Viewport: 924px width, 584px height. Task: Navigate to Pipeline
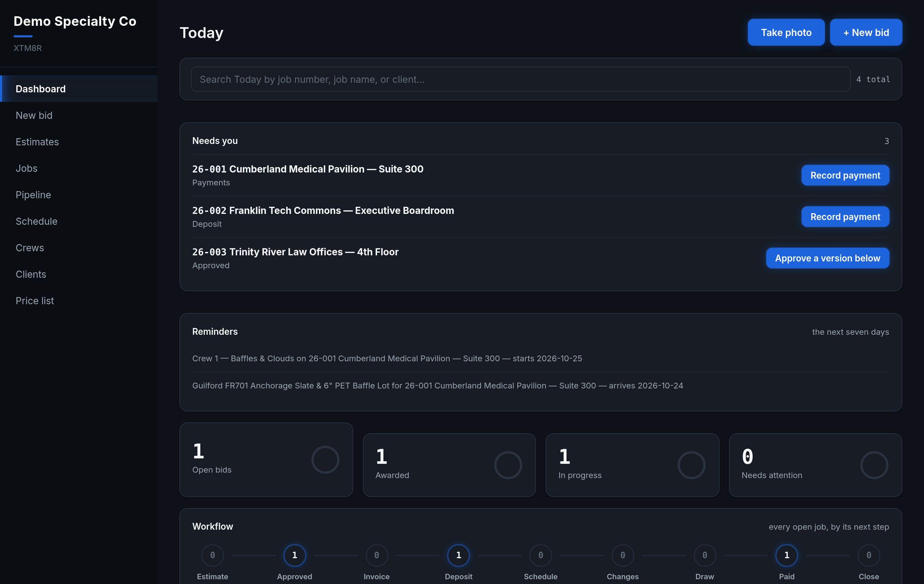coord(79,195)
